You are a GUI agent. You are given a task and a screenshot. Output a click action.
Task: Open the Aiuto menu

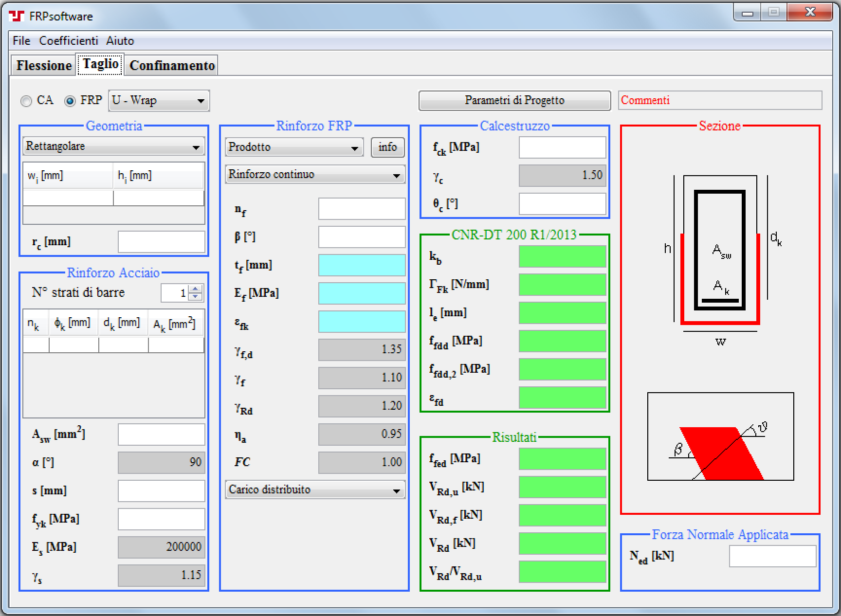click(120, 41)
